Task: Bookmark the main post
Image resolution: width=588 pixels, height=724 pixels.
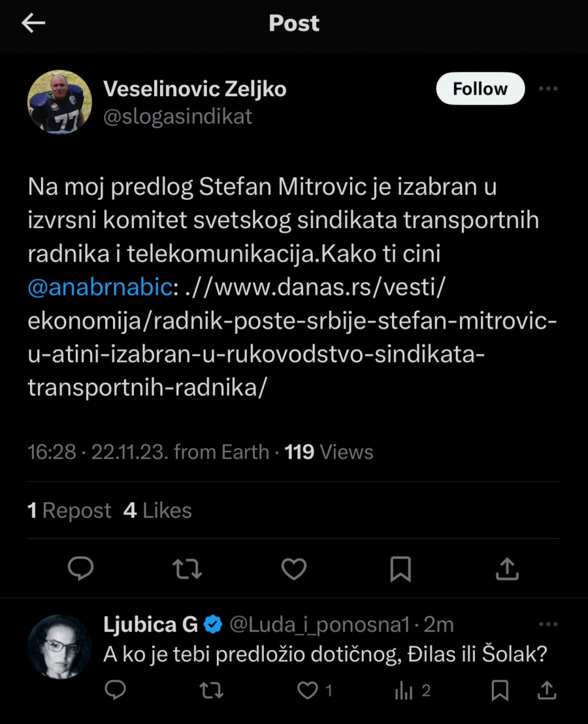Action: click(x=400, y=569)
